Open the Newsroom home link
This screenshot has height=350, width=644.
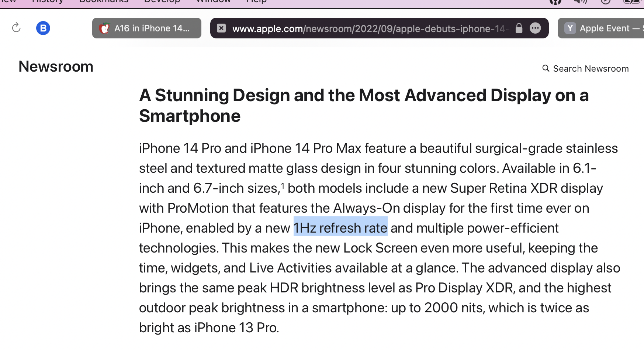tap(56, 66)
